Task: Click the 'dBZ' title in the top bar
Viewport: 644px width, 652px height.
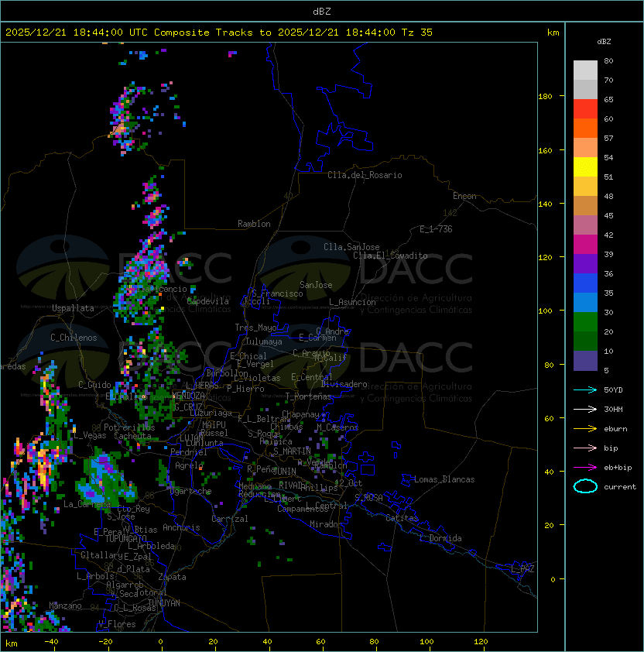Action: tap(322, 11)
